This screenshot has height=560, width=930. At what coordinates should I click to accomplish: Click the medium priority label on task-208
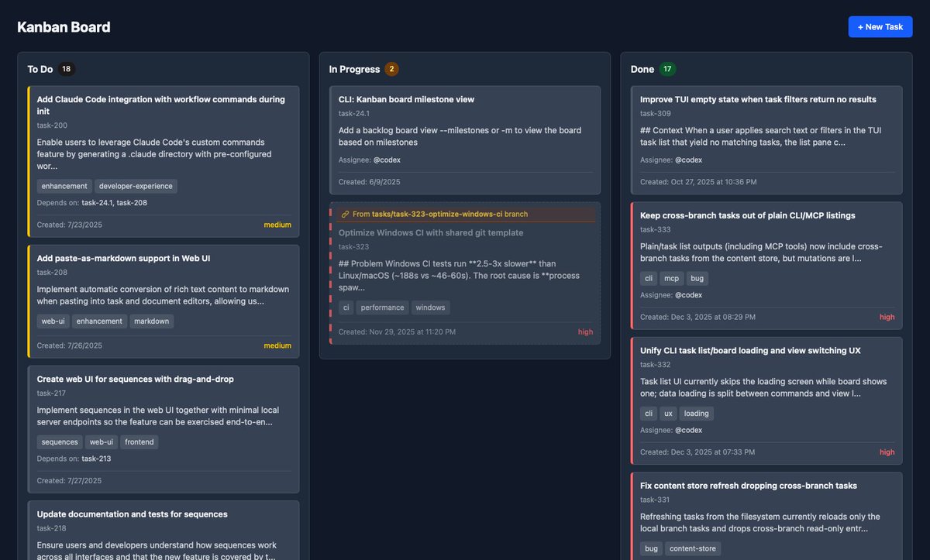click(277, 345)
